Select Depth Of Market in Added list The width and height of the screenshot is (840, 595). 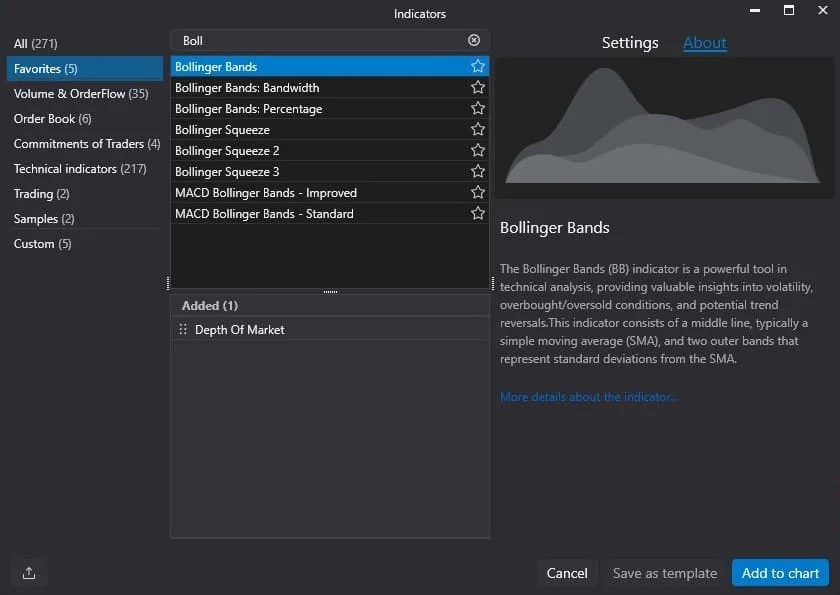click(x=330, y=329)
